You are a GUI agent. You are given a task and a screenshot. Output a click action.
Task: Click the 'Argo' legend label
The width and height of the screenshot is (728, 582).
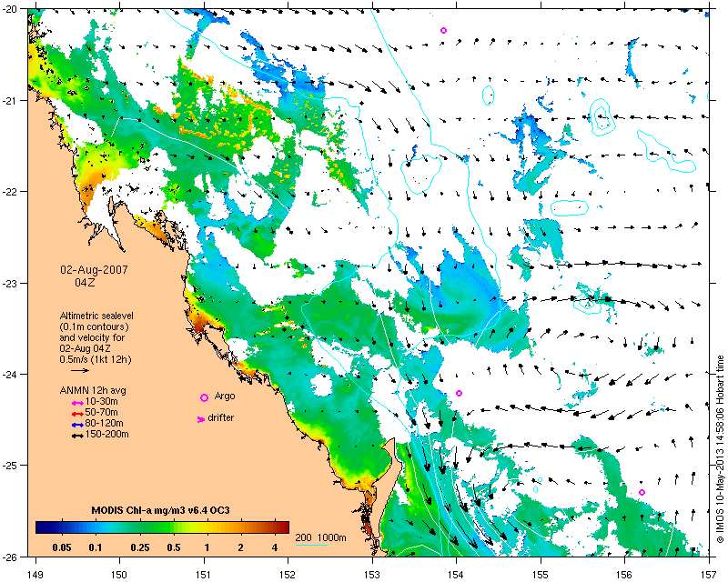pos(225,396)
